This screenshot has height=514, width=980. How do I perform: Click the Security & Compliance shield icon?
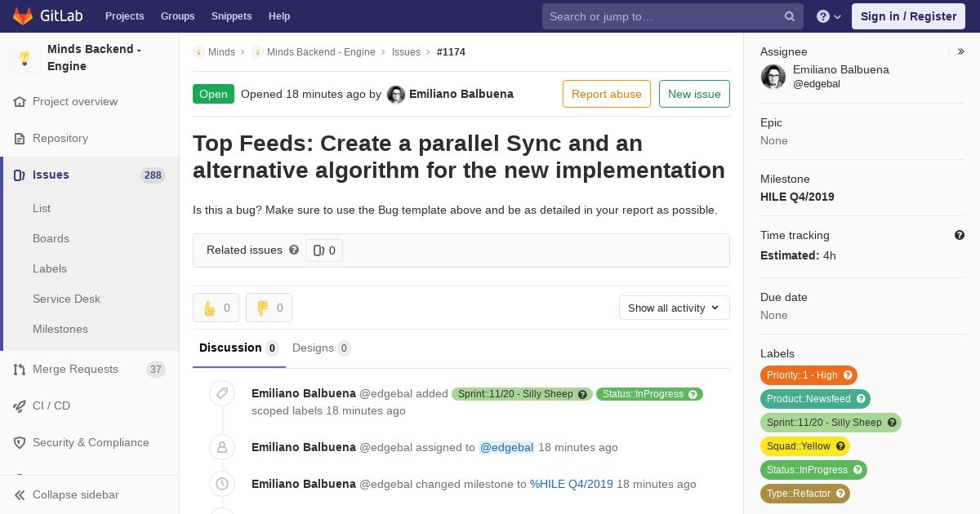pyautogui.click(x=20, y=443)
